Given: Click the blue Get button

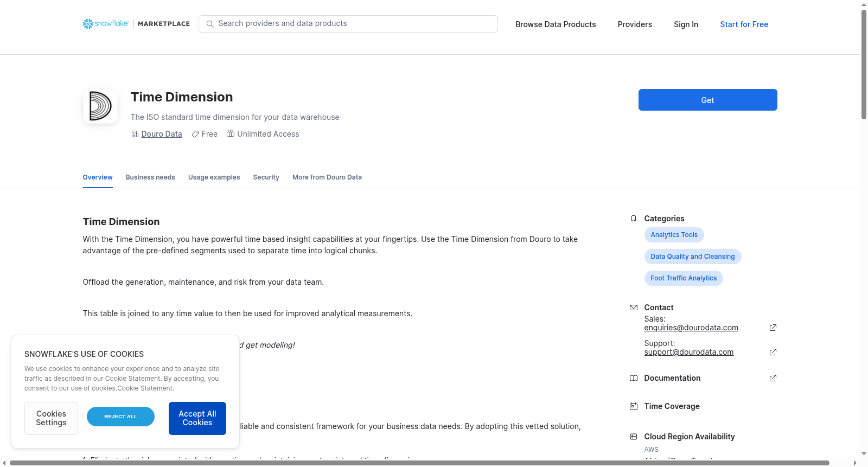Looking at the screenshot, I should pyautogui.click(x=707, y=100).
